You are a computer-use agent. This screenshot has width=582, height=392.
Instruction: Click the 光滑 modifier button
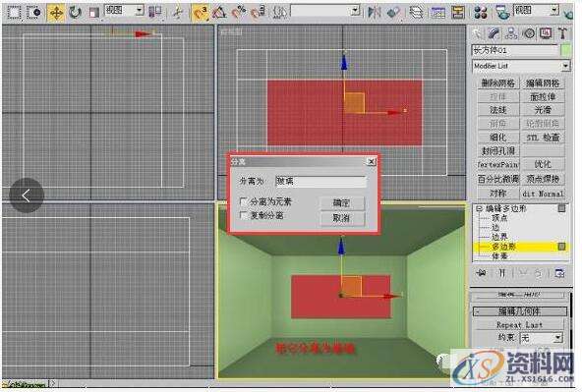pyautogui.click(x=543, y=110)
